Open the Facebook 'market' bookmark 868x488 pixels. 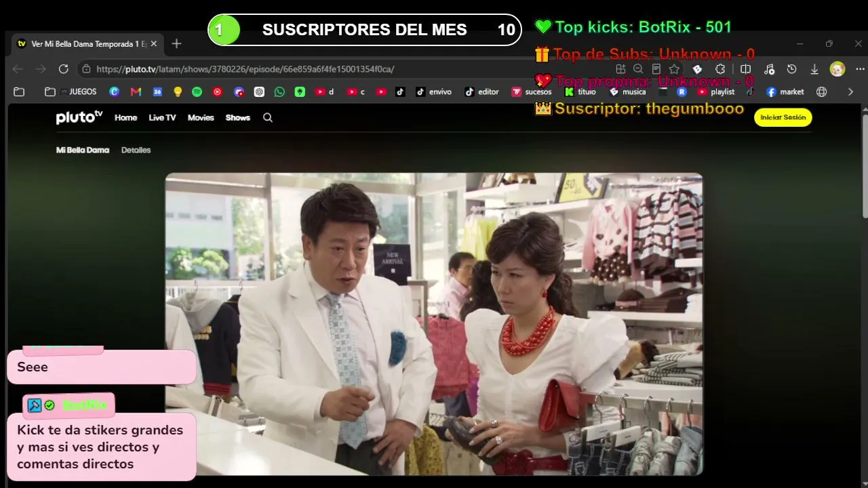coord(785,91)
